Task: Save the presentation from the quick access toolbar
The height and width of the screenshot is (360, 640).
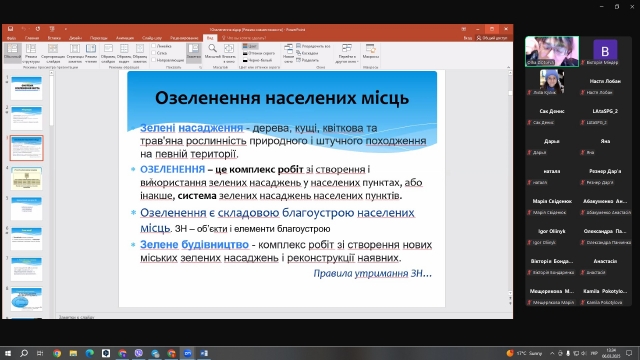Action: pos(11,29)
